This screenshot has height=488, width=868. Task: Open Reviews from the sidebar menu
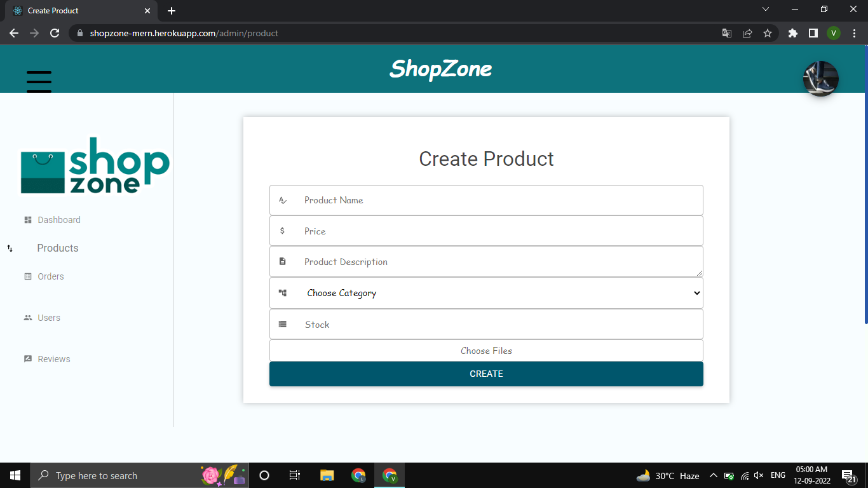(53, 358)
